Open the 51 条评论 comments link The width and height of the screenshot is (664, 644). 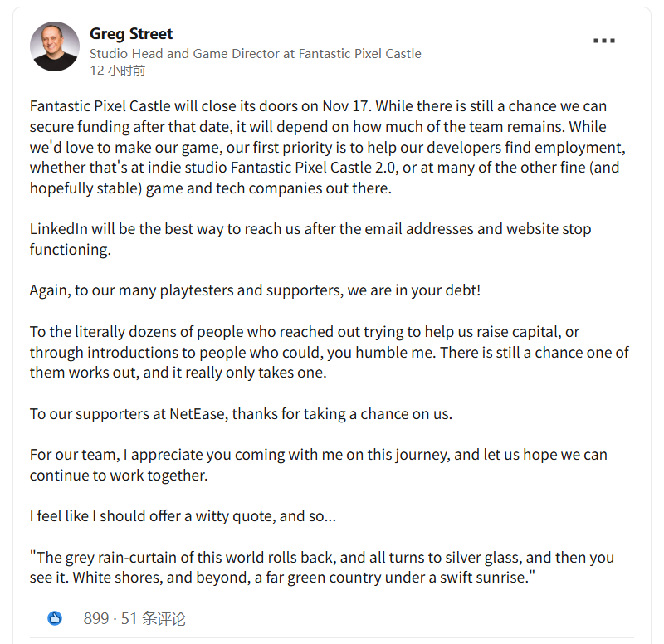click(153, 618)
